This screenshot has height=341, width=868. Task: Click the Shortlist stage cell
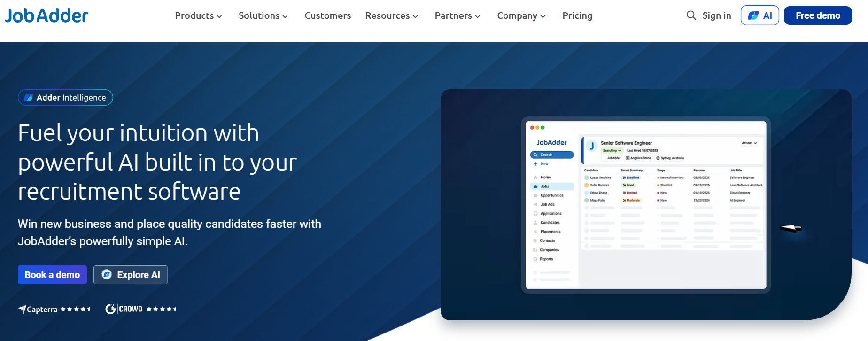[665, 186]
